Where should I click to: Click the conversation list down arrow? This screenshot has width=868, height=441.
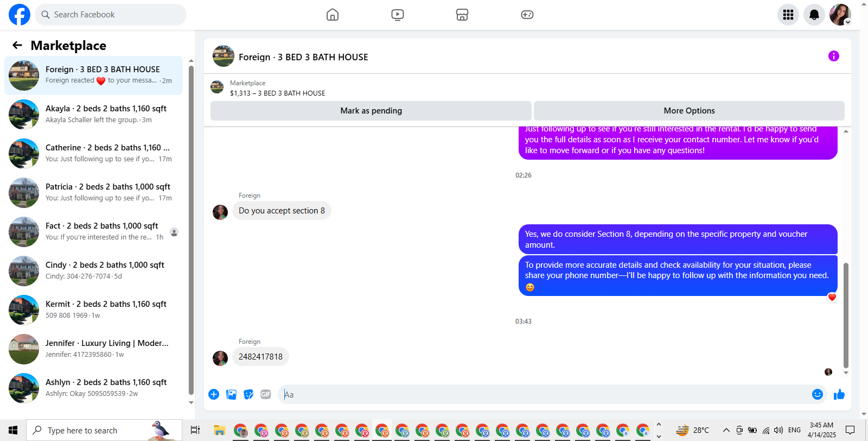click(x=191, y=403)
